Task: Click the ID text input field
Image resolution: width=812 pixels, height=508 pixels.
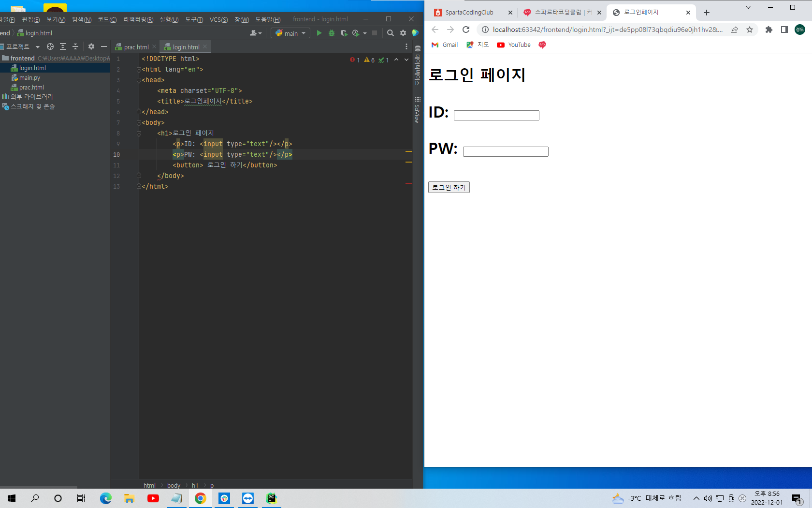Action: point(496,115)
